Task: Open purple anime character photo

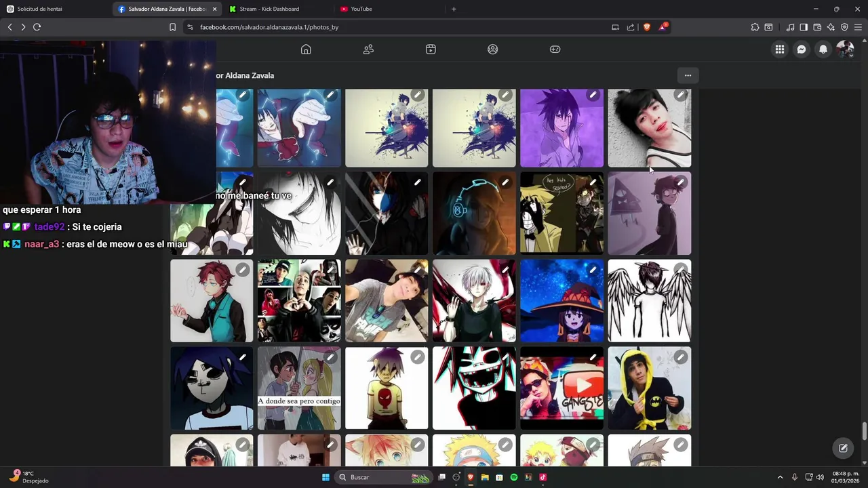Action: (x=561, y=128)
